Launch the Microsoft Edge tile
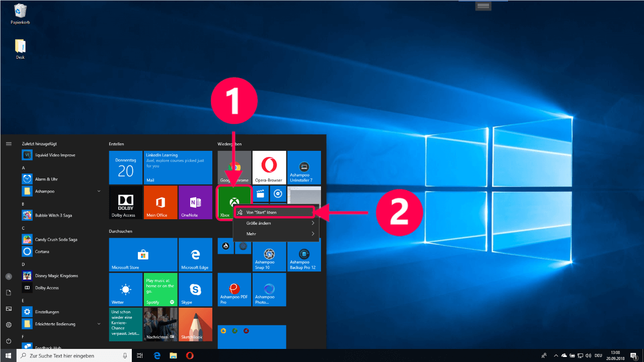 coord(195,254)
